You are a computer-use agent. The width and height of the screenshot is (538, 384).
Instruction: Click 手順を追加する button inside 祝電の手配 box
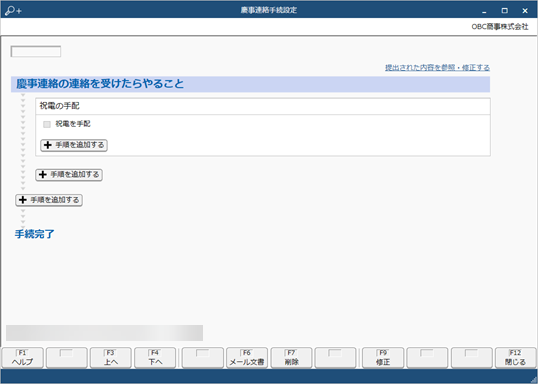click(74, 145)
